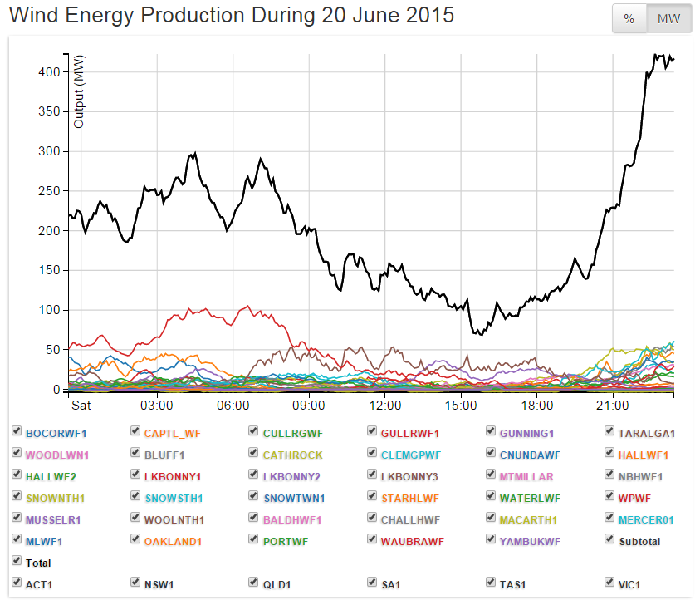Disable the Total line checkbox
Viewport: 700px width, 600px height.
(17, 561)
